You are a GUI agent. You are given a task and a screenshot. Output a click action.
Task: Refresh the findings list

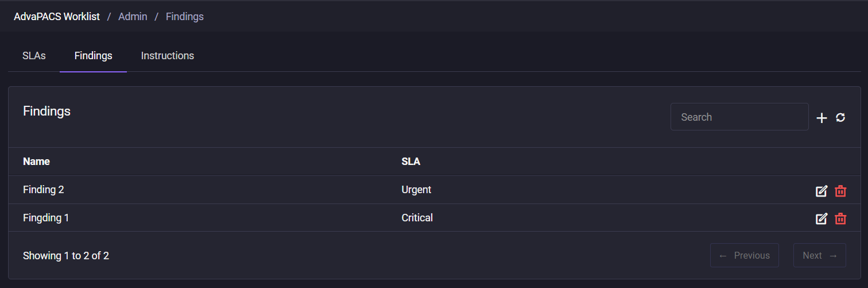tap(840, 117)
